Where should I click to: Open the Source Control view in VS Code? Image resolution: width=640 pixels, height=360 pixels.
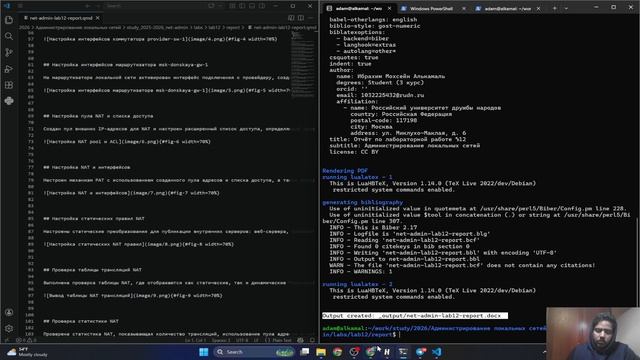click(x=9, y=52)
